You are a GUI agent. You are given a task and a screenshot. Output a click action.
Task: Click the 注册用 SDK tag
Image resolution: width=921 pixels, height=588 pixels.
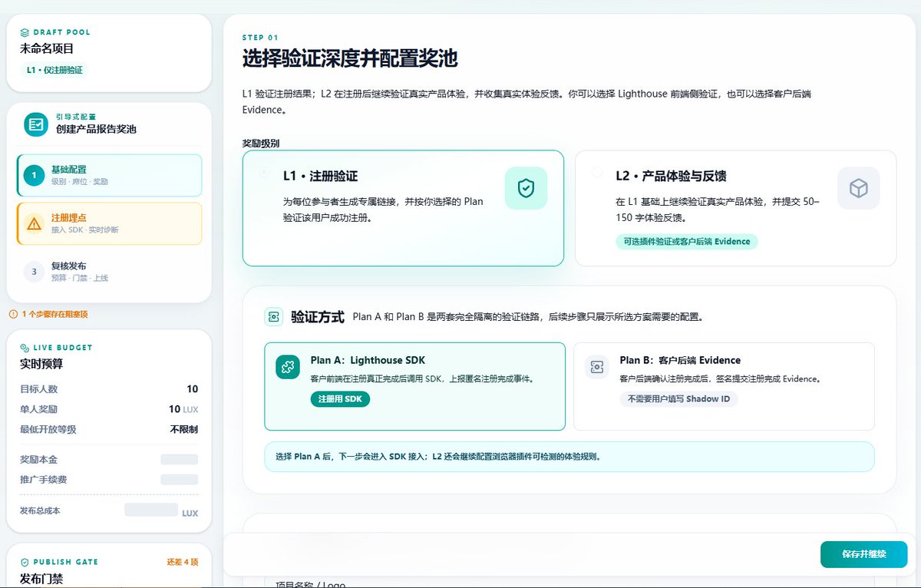pyautogui.click(x=341, y=399)
